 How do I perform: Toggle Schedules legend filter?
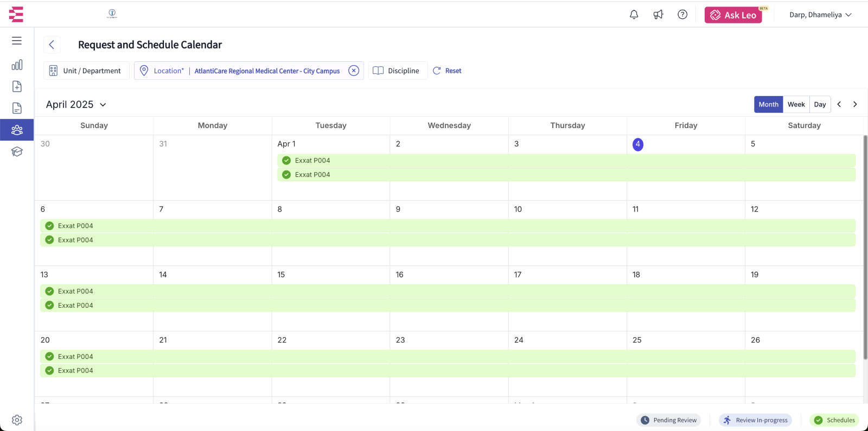tap(834, 420)
